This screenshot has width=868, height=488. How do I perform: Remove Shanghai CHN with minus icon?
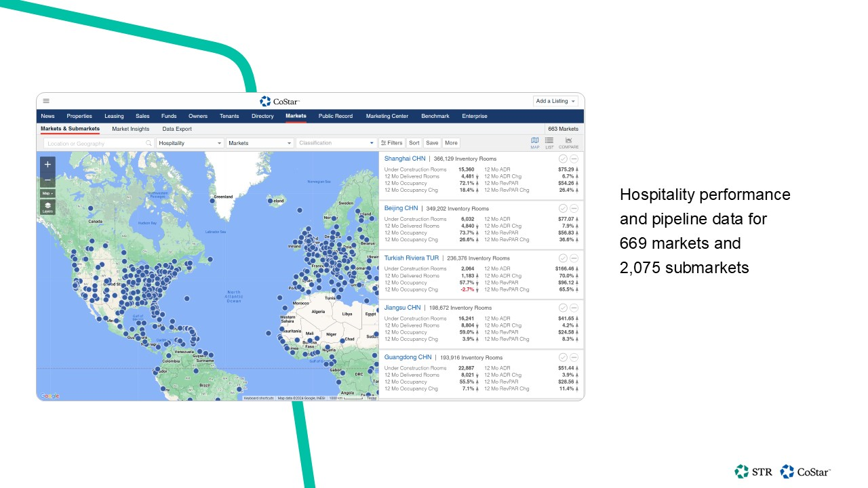pyautogui.click(x=574, y=159)
